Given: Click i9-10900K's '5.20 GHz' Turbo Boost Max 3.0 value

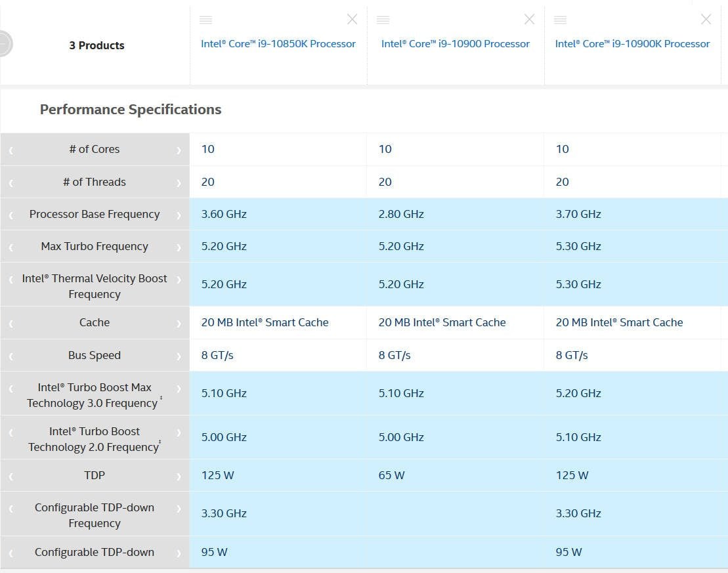Looking at the screenshot, I should tap(578, 393).
